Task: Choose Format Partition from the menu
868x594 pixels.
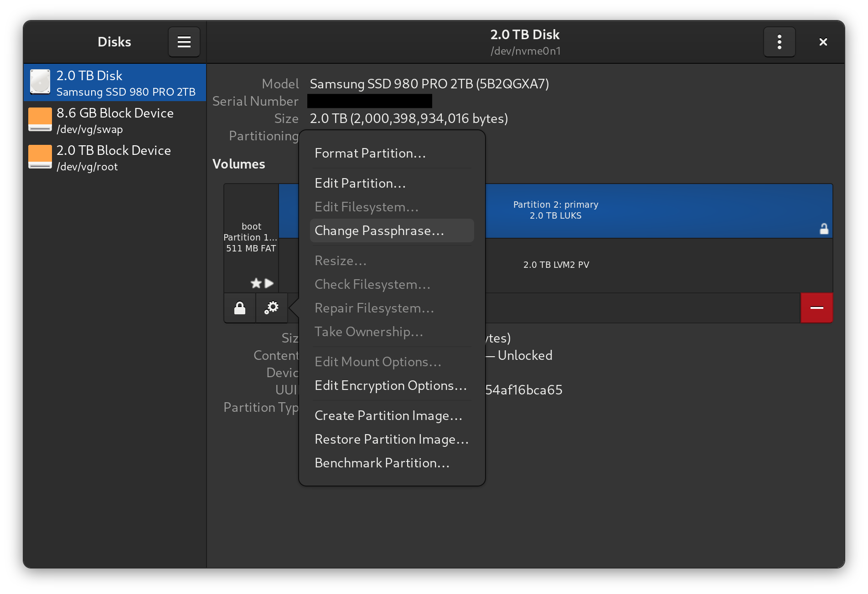Action: pos(370,153)
